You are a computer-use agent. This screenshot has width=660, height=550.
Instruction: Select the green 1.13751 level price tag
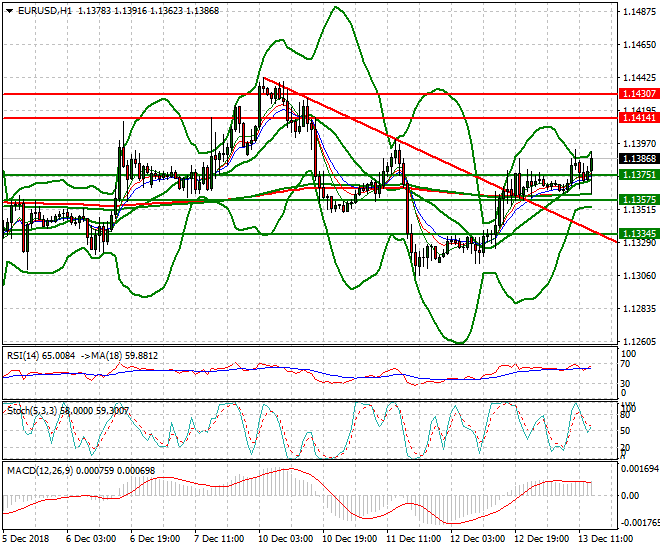click(x=638, y=174)
